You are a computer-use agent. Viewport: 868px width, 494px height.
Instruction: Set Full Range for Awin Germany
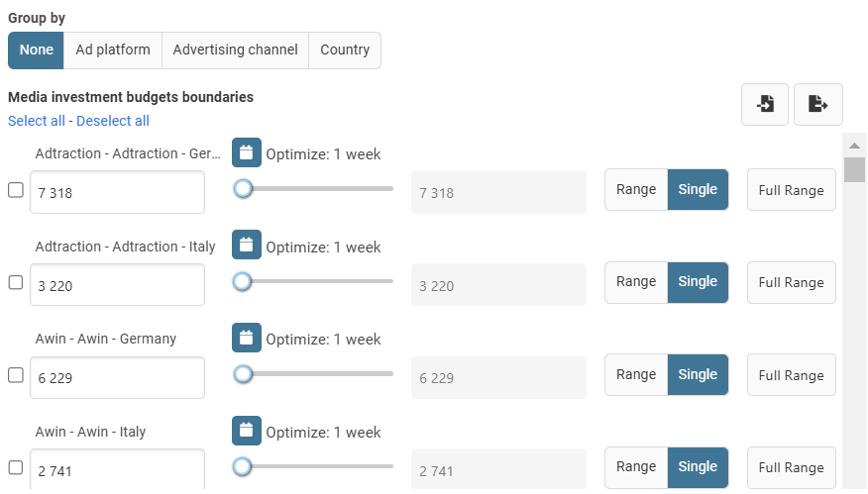pyautogui.click(x=791, y=375)
